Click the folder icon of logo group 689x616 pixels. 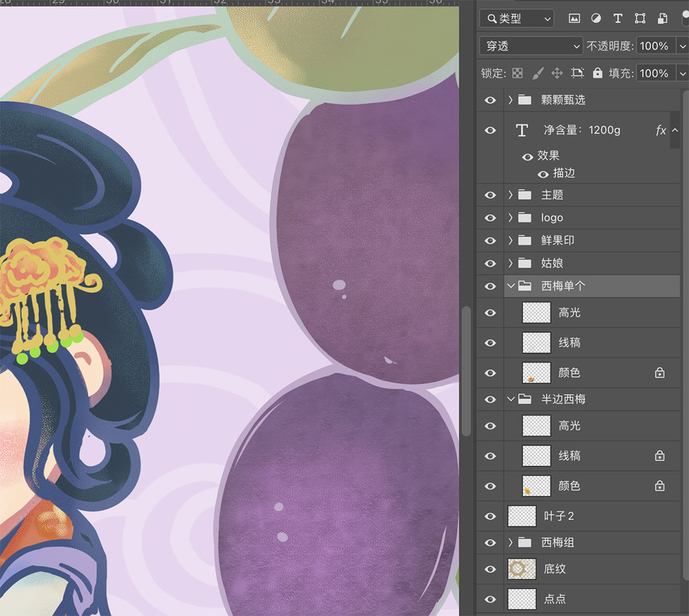click(524, 217)
